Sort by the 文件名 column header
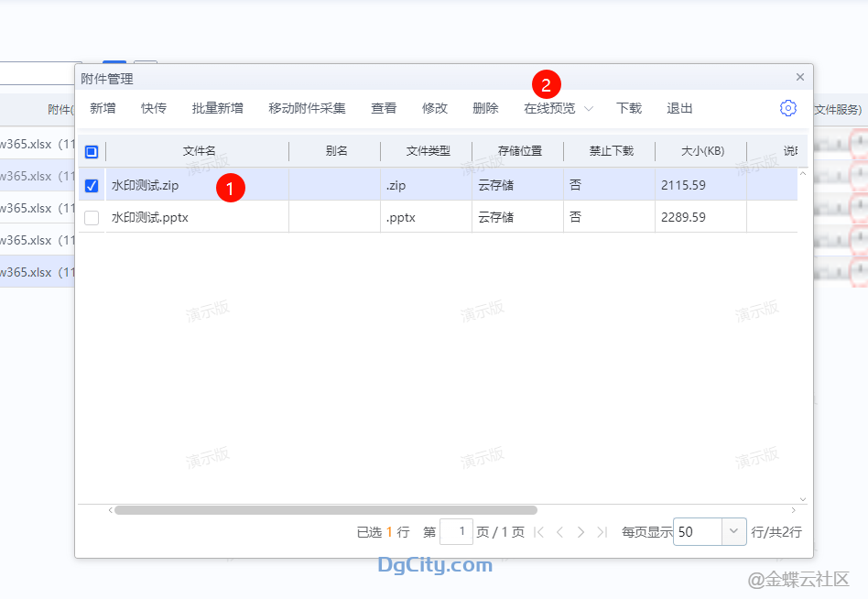Image resolution: width=868 pixels, height=599 pixels. click(x=198, y=152)
